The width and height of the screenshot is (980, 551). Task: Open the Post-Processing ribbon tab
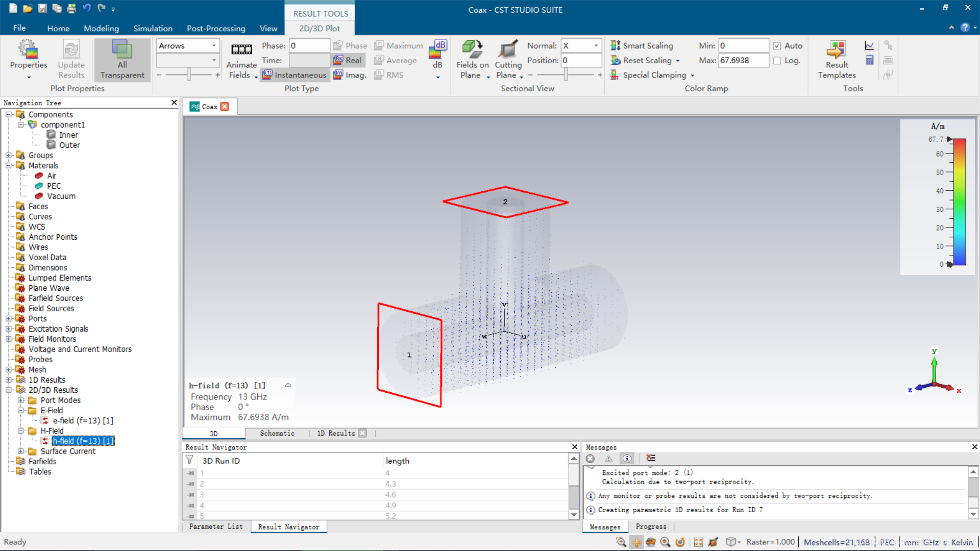[x=216, y=29]
